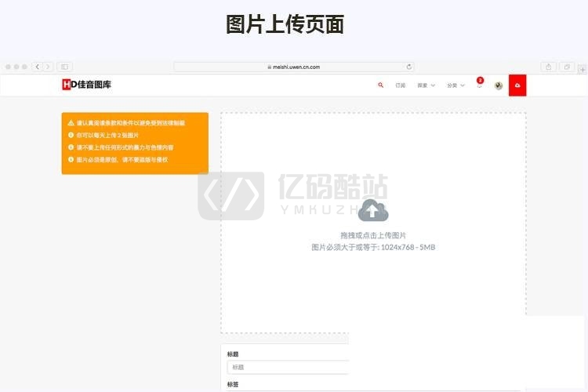Click the 标题 text input field
Viewport: 588px width, 392px height.
coord(288,367)
